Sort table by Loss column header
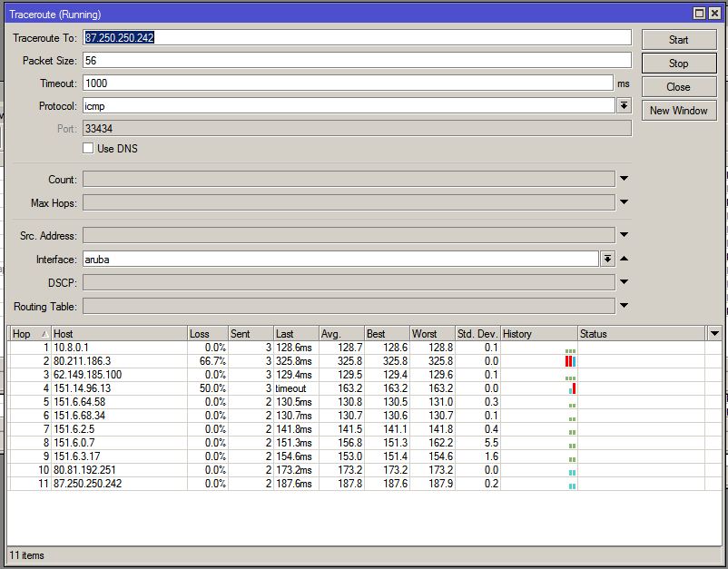This screenshot has height=569, width=728. coord(208,334)
